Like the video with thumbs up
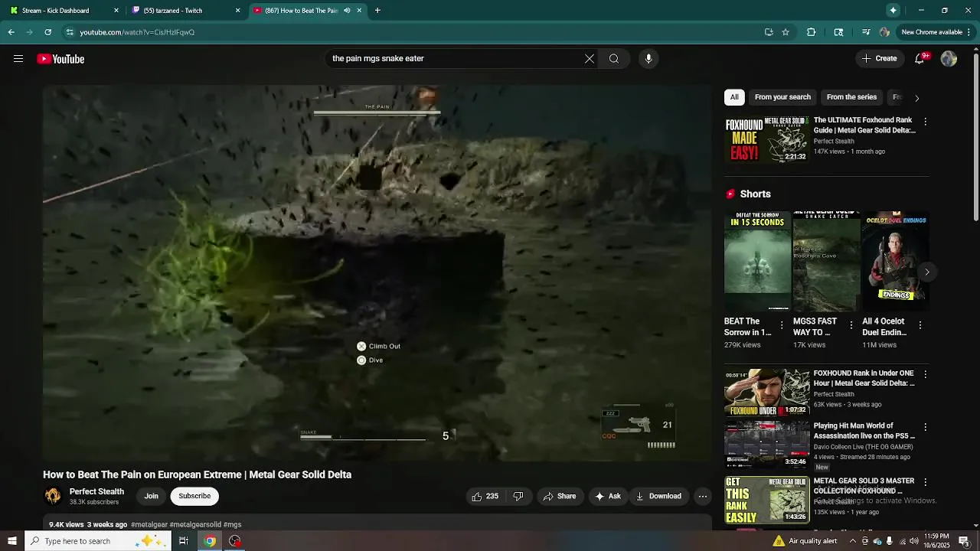The width and height of the screenshot is (980, 551). click(485, 497)
